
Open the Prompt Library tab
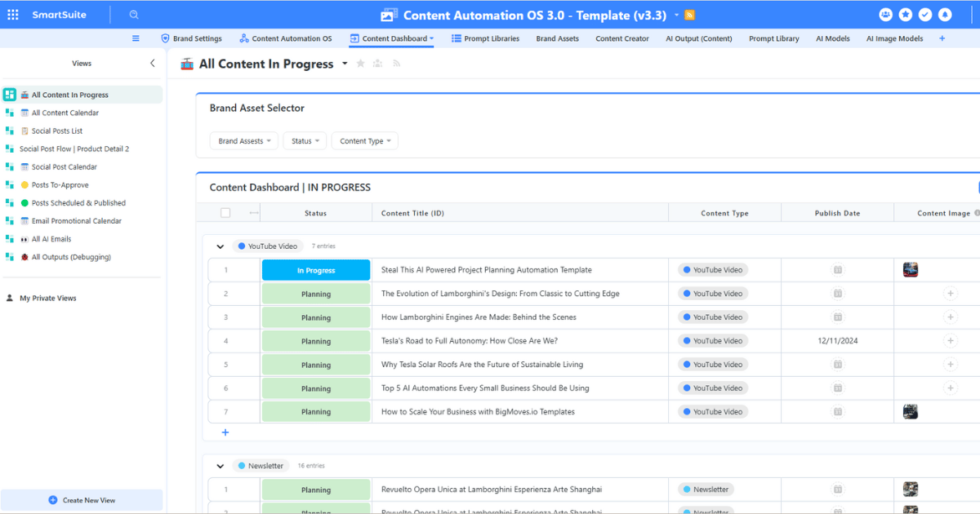point(774,38)
